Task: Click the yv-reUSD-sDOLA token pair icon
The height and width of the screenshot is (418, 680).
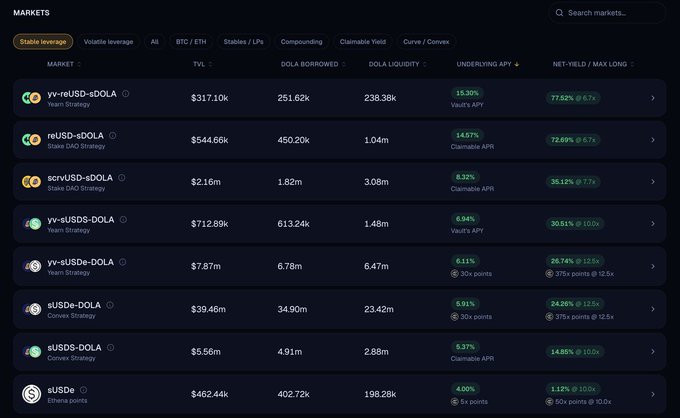Action: pos(31,98)
